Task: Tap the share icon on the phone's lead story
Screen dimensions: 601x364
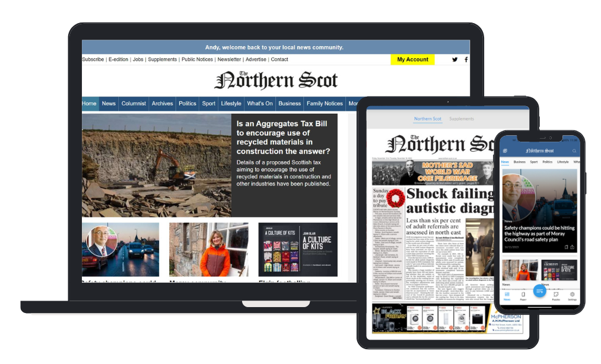Action: [573, 247]
